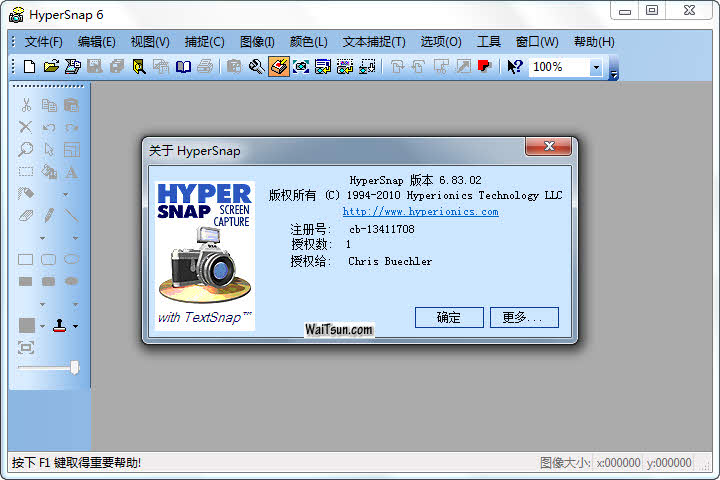Click the highlighted capture region toolbar button

pos(279,67)
